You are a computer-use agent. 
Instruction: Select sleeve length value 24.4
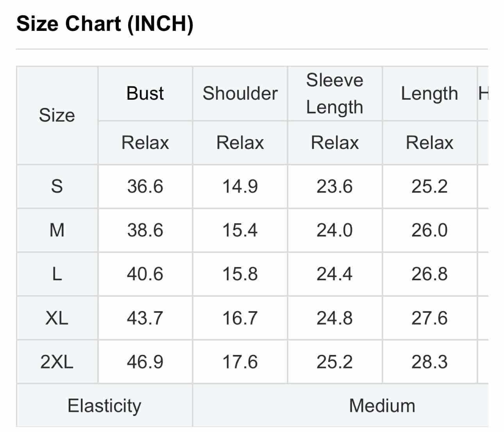(x=334, y=274)
